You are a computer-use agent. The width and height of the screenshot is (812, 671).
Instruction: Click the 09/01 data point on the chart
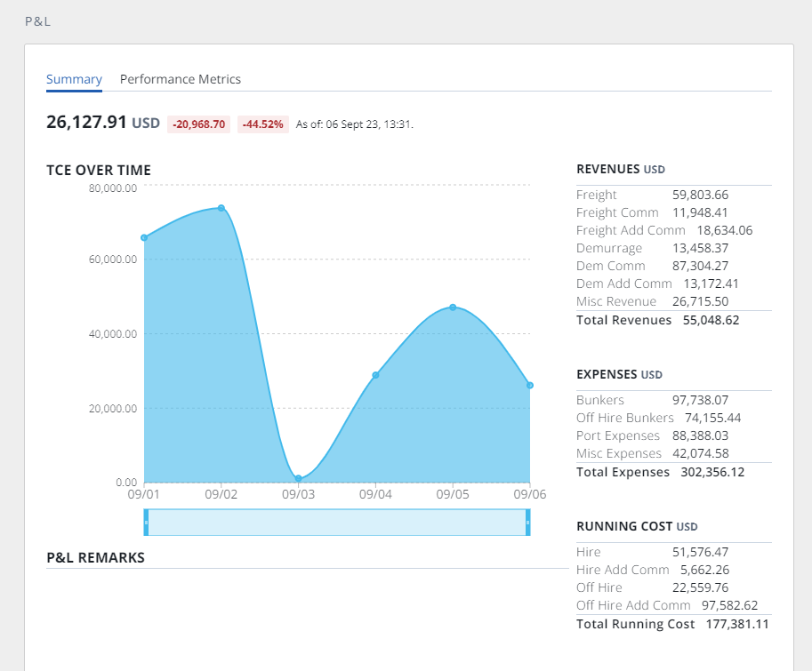point(144,237)
